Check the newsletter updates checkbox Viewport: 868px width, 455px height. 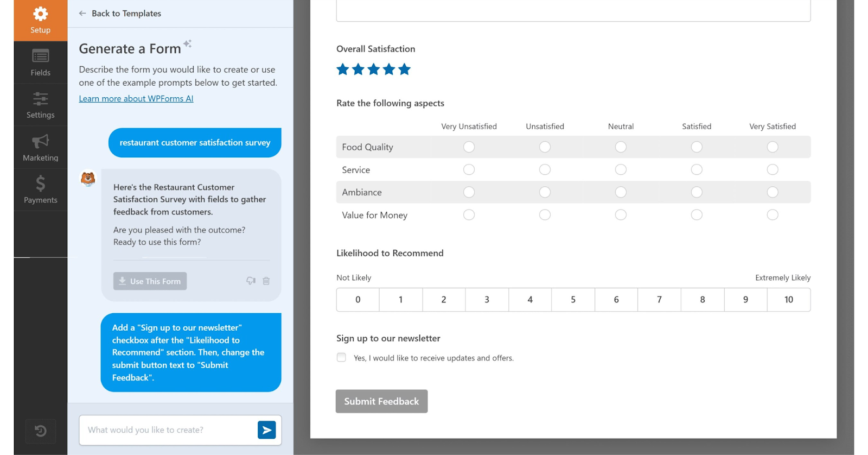(341, 357)
